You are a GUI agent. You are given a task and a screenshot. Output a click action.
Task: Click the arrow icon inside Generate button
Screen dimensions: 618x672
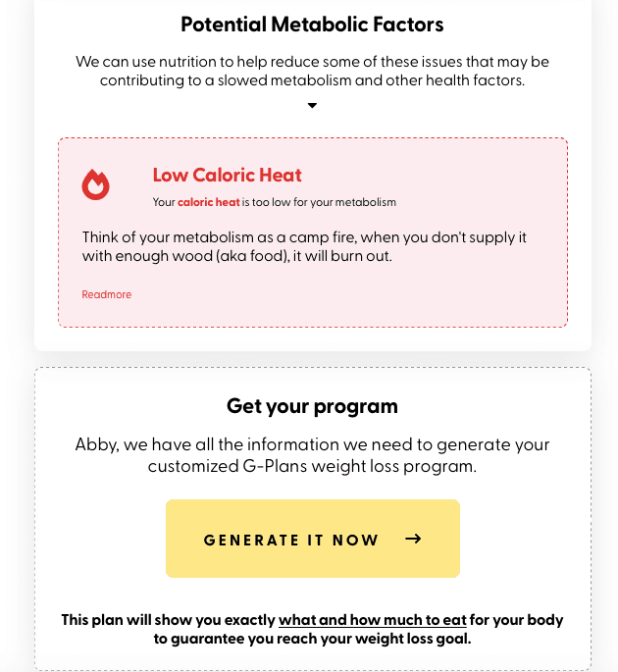click(414, 539)
